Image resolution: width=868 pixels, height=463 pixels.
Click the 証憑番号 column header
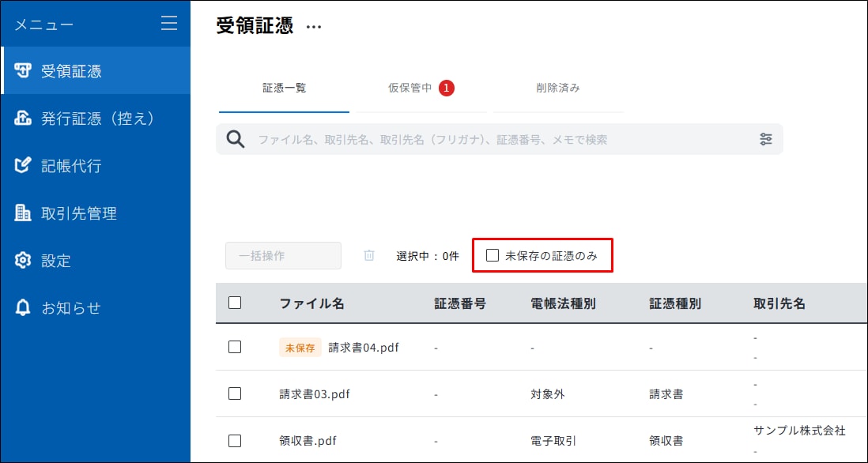[460, 303]
